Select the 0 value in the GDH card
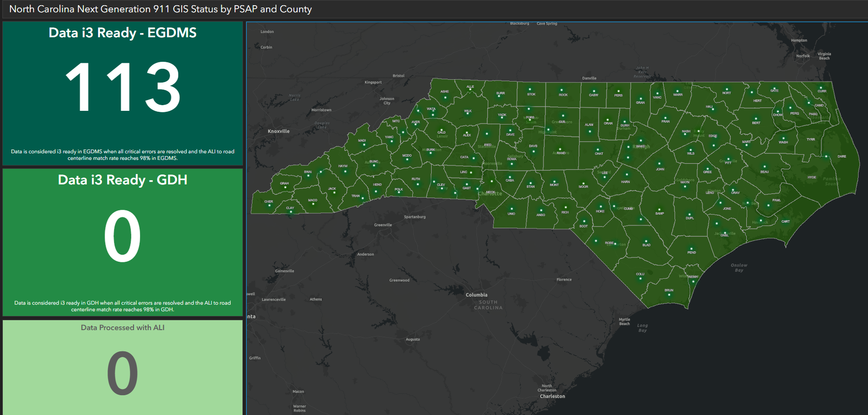The width and height of the screenshot is (868, 415). [123, 236]
